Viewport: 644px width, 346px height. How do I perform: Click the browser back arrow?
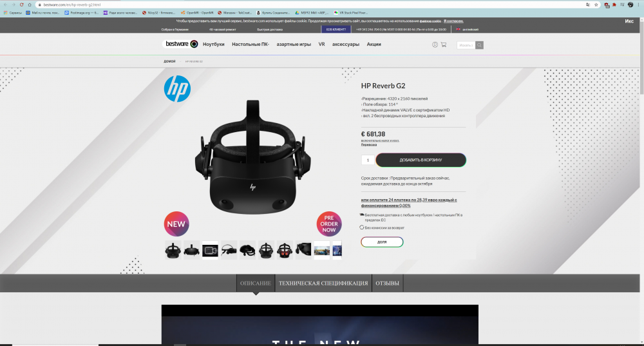[x=5, y=5]
